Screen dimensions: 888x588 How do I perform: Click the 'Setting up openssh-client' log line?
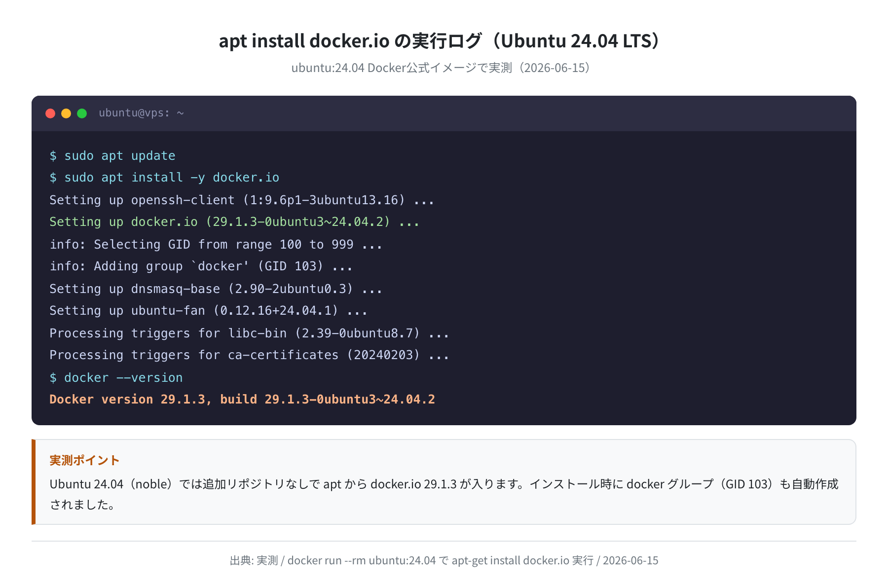click(x=242, y=200)
